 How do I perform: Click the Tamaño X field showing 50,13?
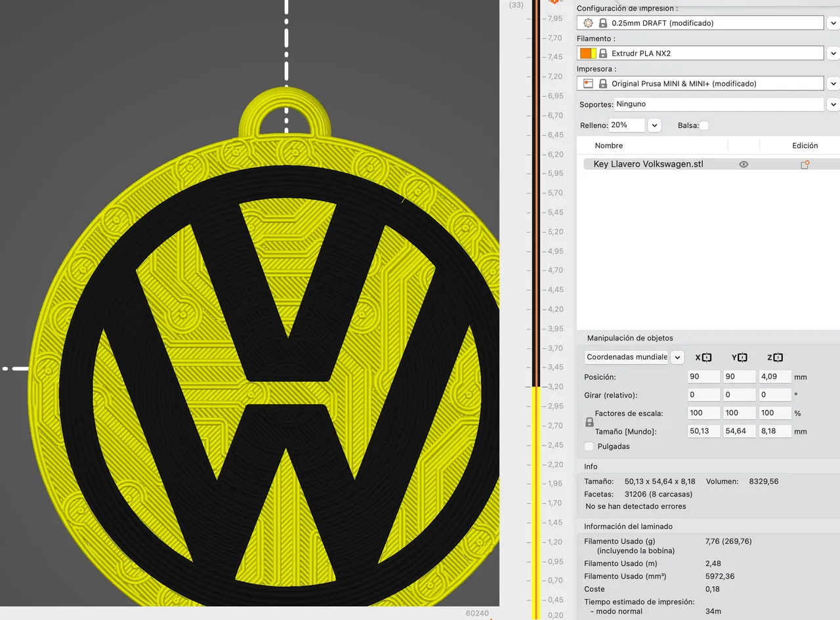point(703,432)
